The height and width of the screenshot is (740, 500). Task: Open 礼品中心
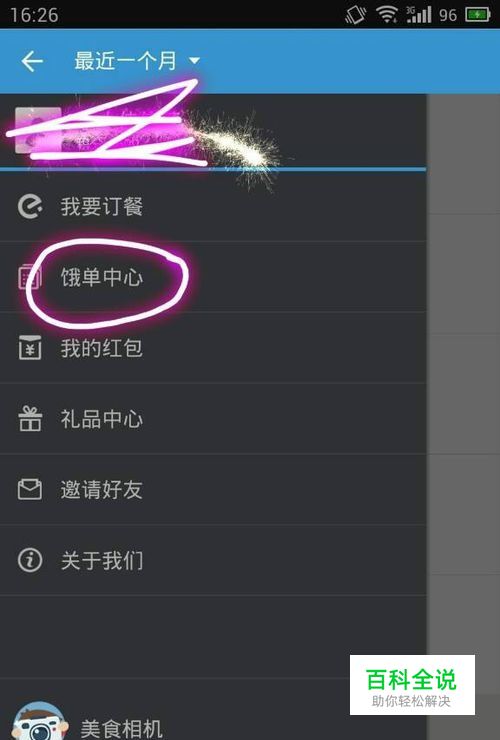213,419
